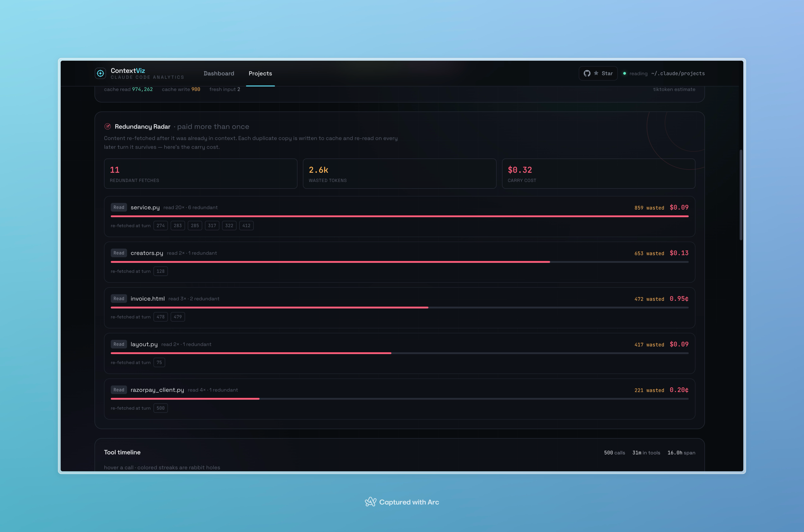Click the invoice.html waste progress bar
804x532 pixels.
(400, 307)
